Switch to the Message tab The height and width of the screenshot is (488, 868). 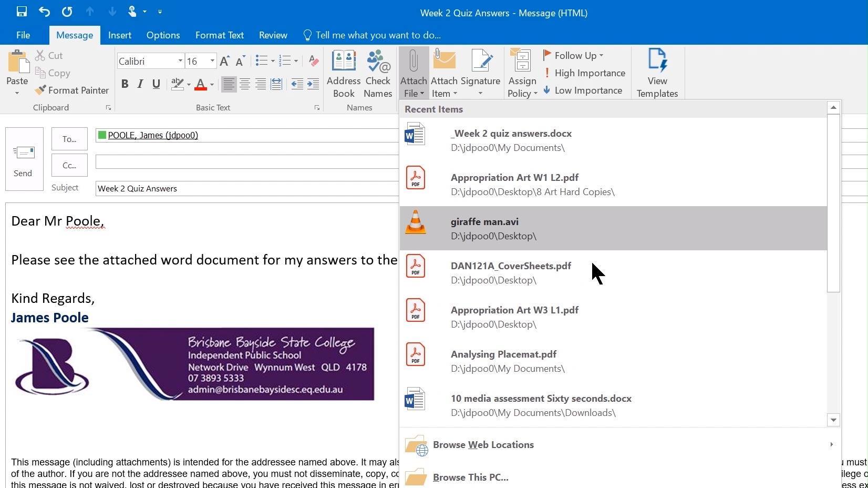75,35
